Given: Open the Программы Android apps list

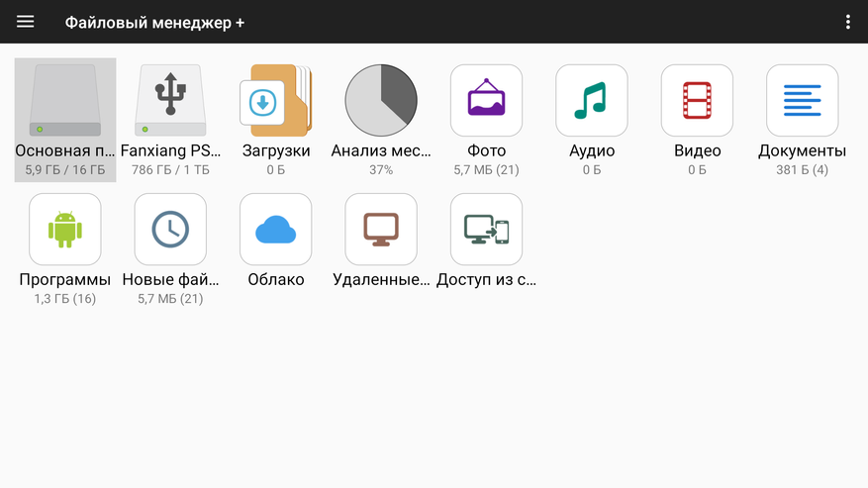Looking at the screenshot, I should pyautogui.click(x=65, y=230).
